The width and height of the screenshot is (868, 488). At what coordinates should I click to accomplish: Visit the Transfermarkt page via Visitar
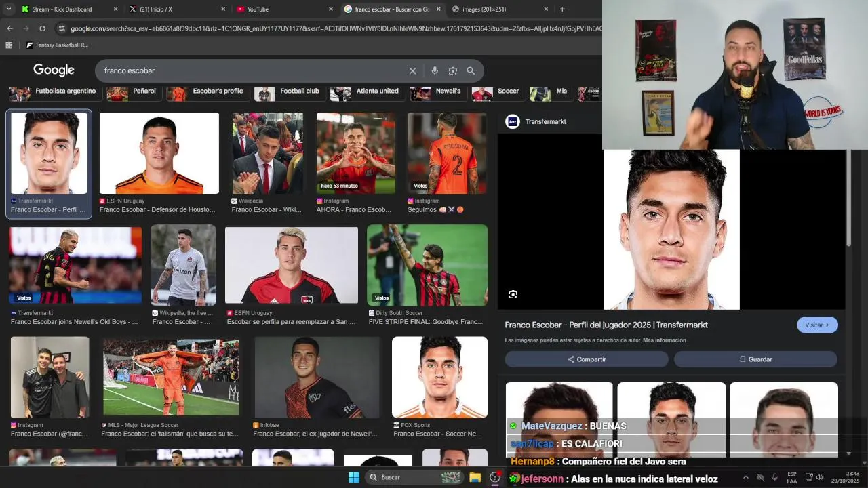click(x=817, y=325)
